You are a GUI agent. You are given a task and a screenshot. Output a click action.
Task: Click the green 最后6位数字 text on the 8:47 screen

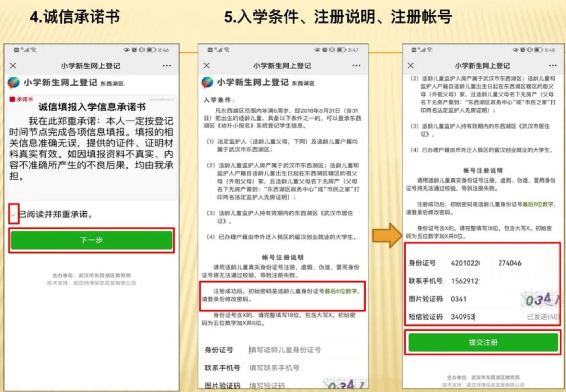341,291
